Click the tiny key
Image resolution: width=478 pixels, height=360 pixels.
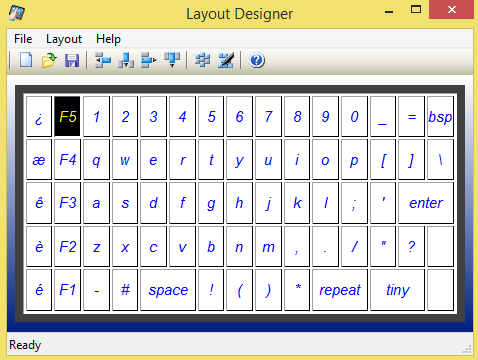point(397,290)
